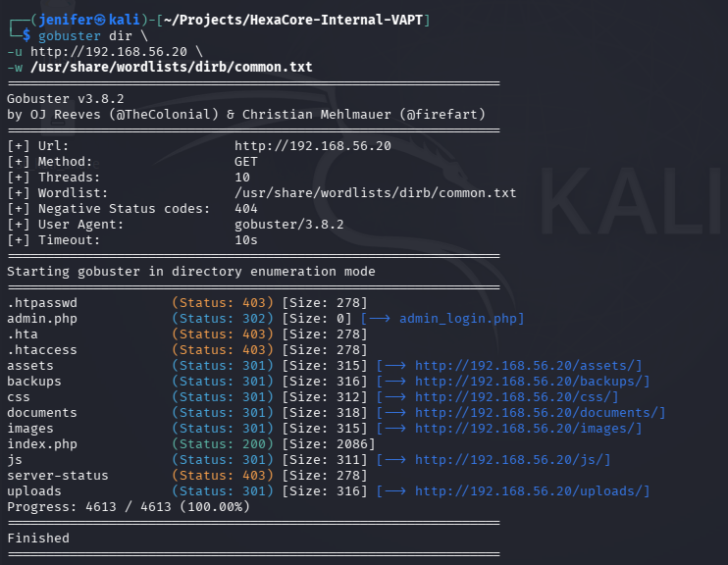Click the admin.php result entry
Screen dimensions: 728x565
(42, 319)
